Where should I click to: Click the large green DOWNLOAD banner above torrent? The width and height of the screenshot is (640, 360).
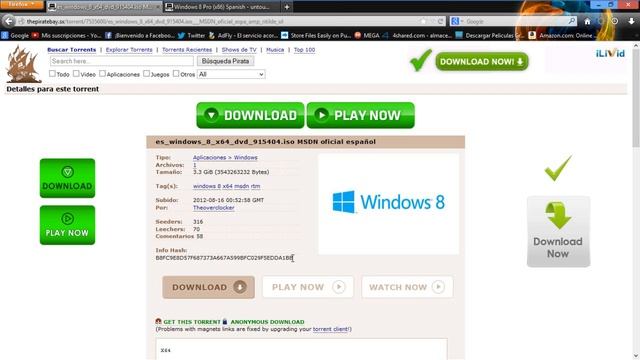point(250,115)
